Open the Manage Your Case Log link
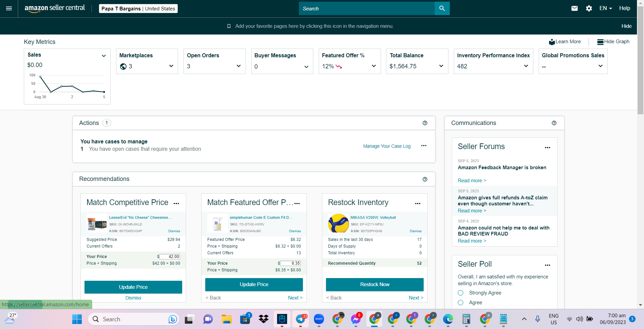This screenshot has width=644, height=329. (x=387, y=146)
